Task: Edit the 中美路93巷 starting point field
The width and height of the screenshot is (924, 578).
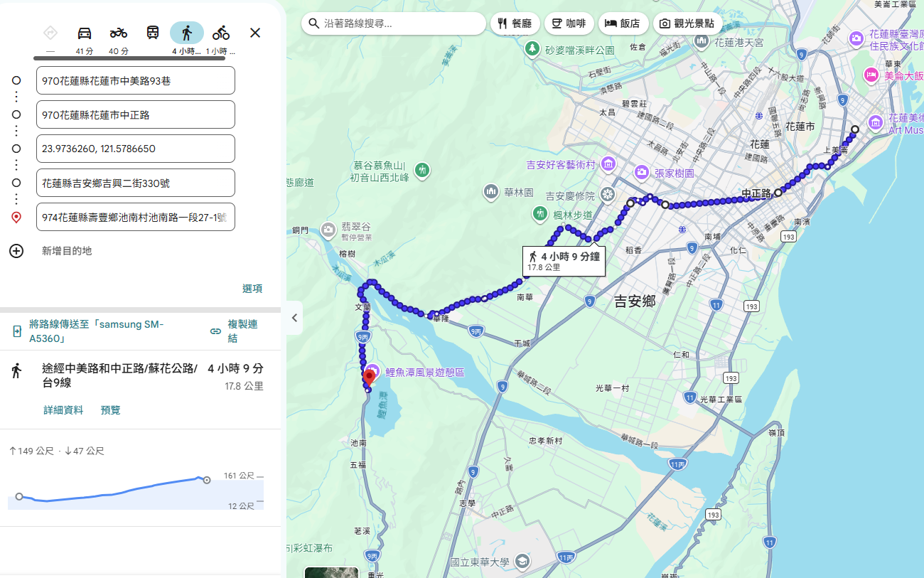Action: 136,80
